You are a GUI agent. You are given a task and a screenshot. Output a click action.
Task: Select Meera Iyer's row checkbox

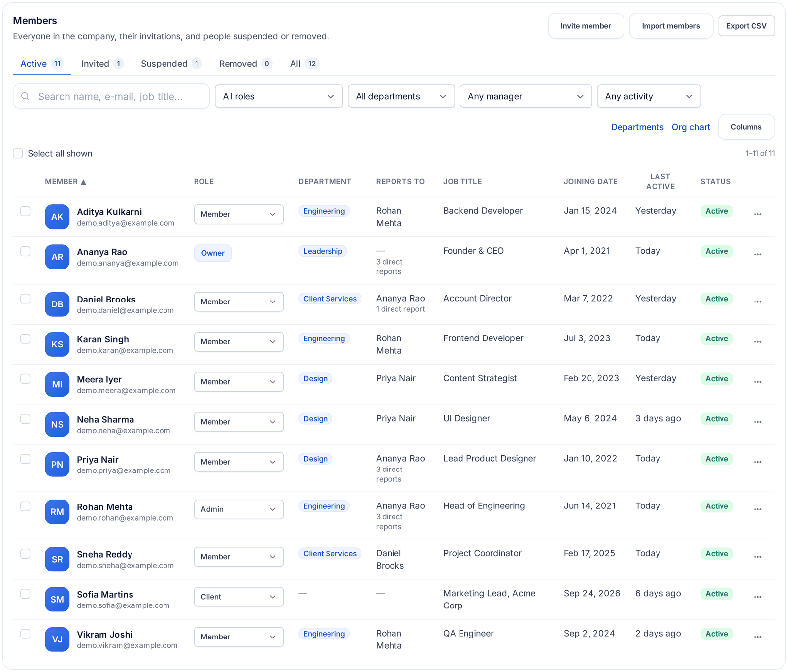click(x=25, y=379)
